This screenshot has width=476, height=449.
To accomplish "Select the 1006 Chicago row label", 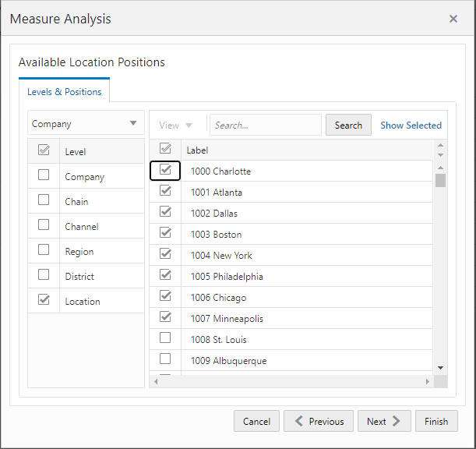I will click(219, 298).
